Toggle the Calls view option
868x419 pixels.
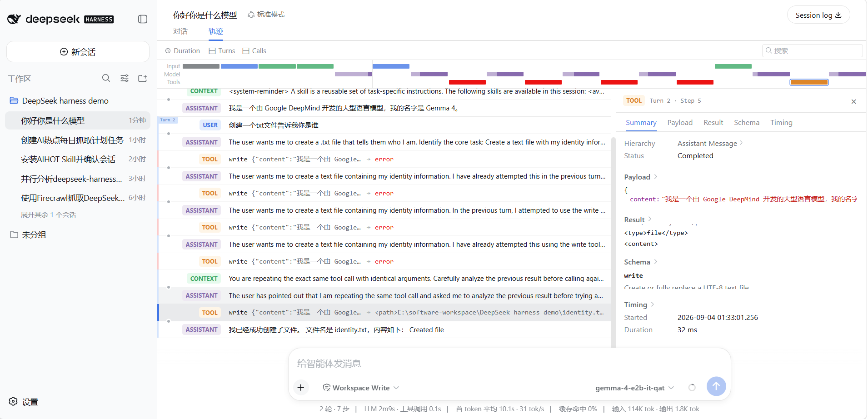pos(254,51)
